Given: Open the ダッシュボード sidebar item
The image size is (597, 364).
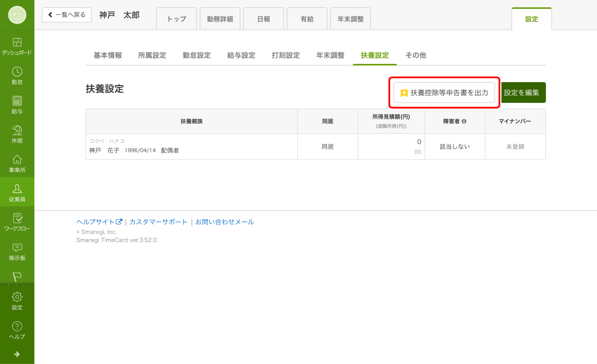Looking at the screenshot, I should click(17, 46).
